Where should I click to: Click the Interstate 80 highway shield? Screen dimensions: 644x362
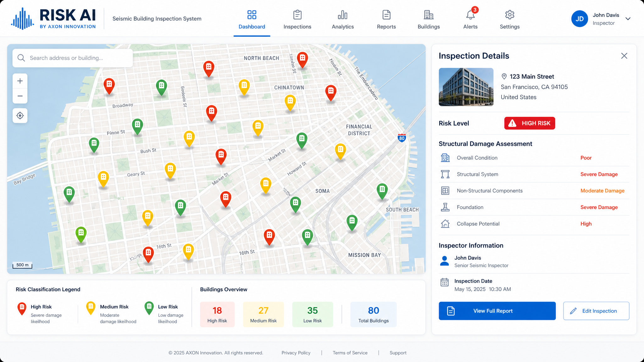(x=402, y=137)
